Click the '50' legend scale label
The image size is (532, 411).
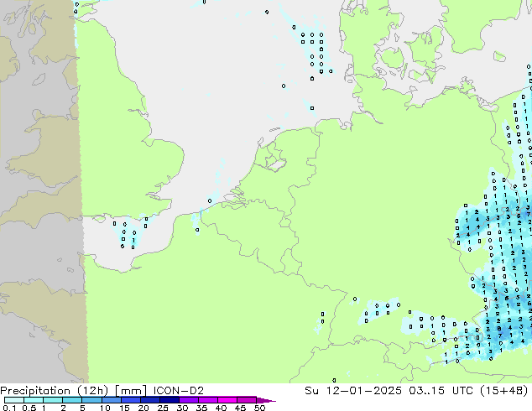(x=259, y=408)
